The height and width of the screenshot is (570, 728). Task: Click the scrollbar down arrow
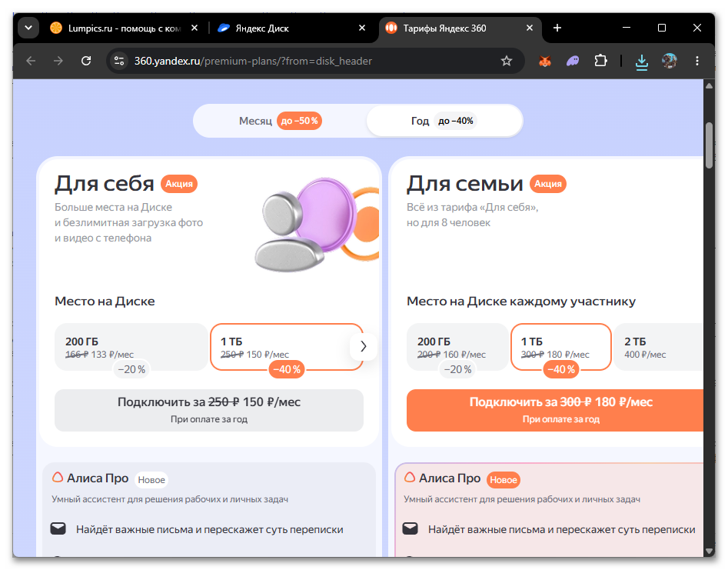[x=709, y=551]
